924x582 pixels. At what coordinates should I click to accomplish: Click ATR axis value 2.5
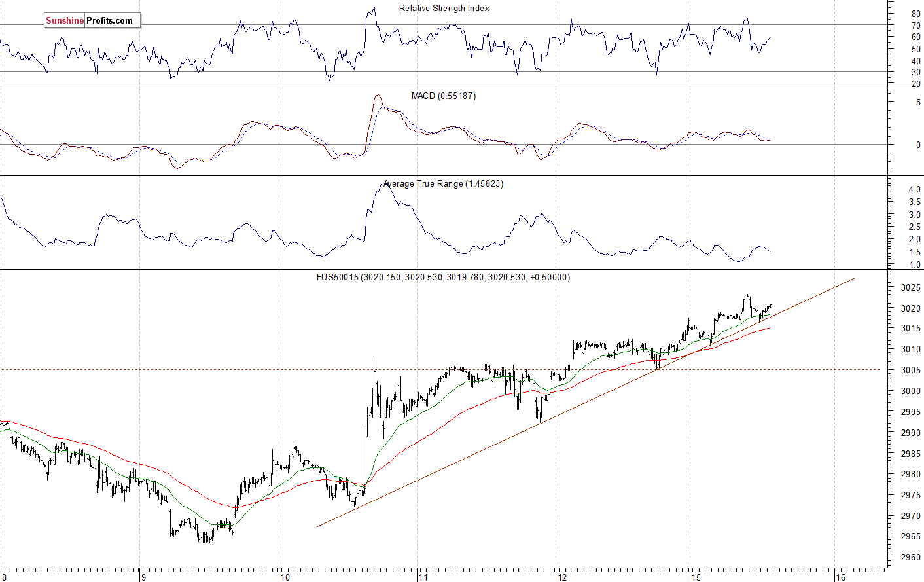914,227
